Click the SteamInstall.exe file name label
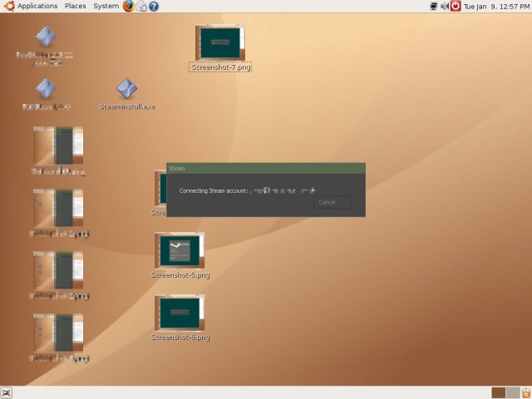Screen dimensions: 532x399 pos(127,106)
